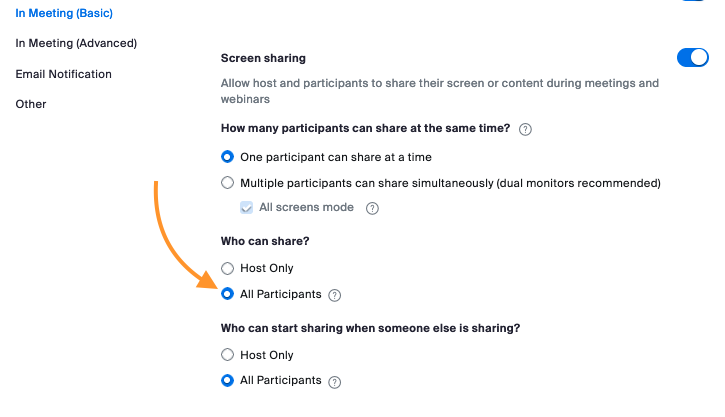Select One participant can share at a time
This screenshot has width=725, height=417.
point(228,157)
